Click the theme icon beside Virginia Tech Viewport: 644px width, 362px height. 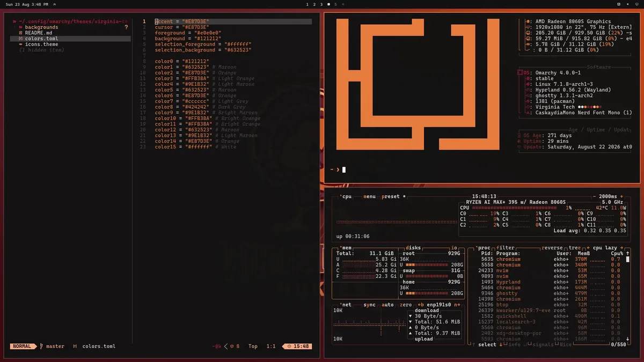click(529, 107)
